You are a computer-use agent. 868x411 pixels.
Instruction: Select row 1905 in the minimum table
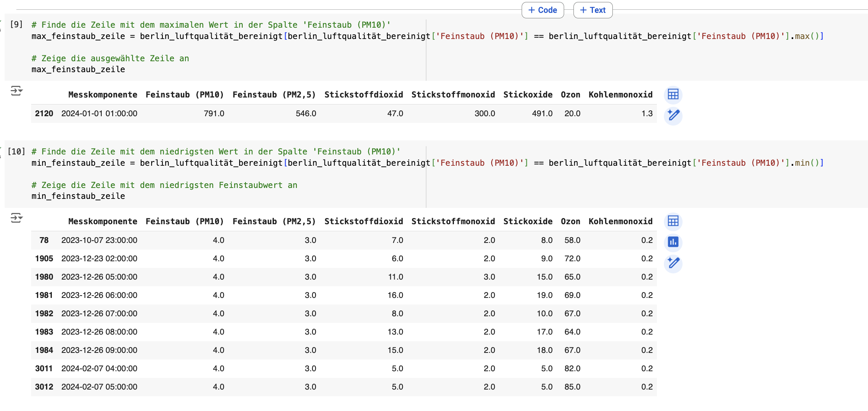click(x=44, y=259)
